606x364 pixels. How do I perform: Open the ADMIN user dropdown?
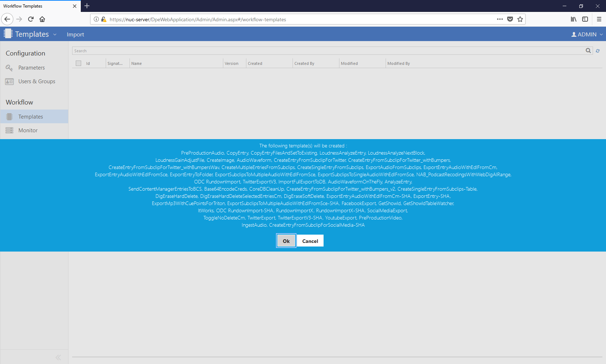point(587,34)
